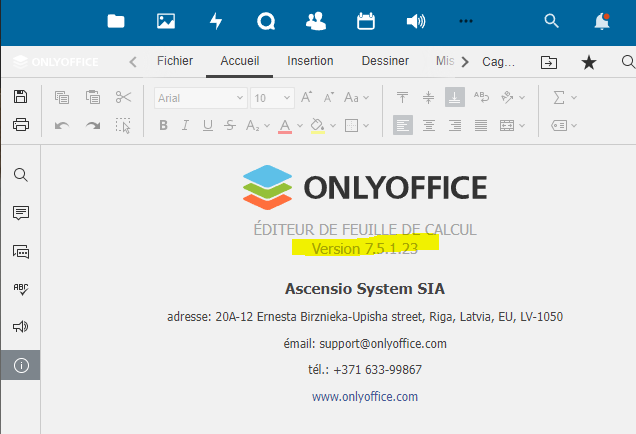Open the www.onlyoffice.com link
636x434 pixels.
coord(364,396)
